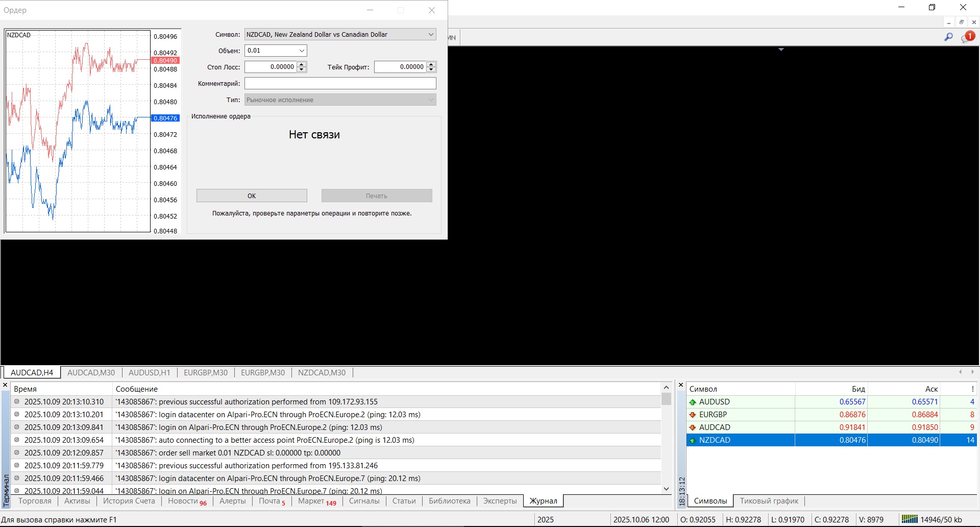
Task: Close the Terminal panel with its X
Action: point(5,385)
